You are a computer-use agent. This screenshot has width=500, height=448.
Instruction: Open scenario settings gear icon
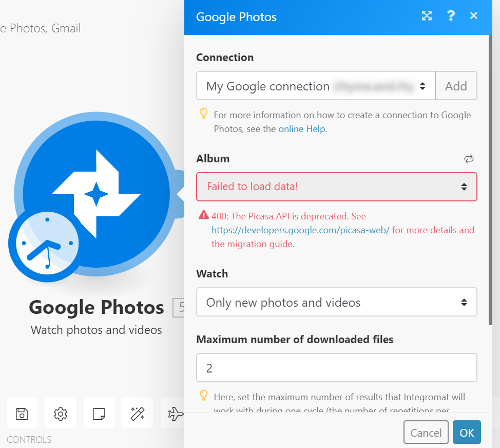coord(61,414)
